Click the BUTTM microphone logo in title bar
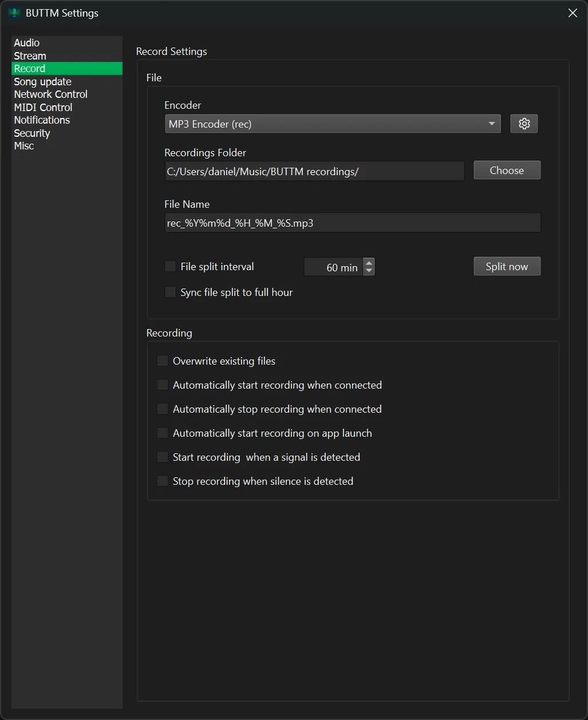 point(13,13)
